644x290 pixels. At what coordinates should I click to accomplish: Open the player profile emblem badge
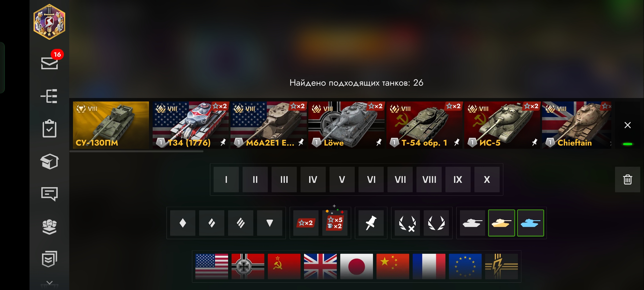point(49,22)
